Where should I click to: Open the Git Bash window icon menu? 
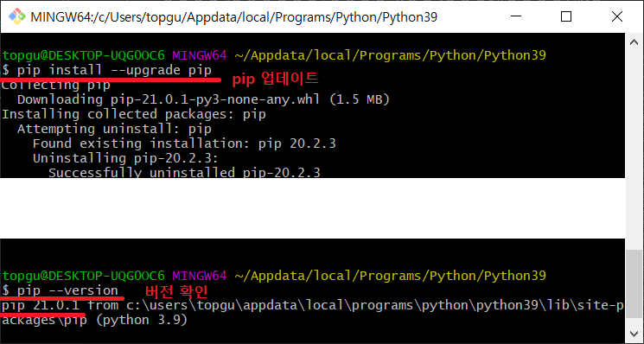17,16
